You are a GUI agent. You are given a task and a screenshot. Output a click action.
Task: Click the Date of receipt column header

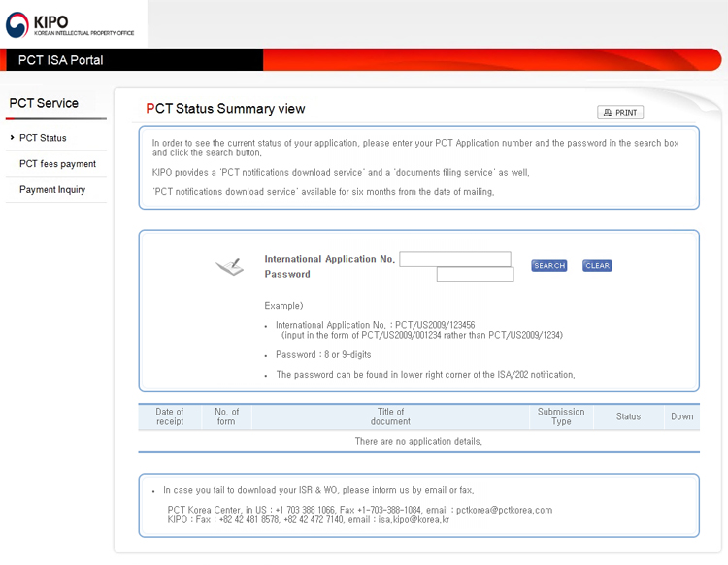(170, 416)
